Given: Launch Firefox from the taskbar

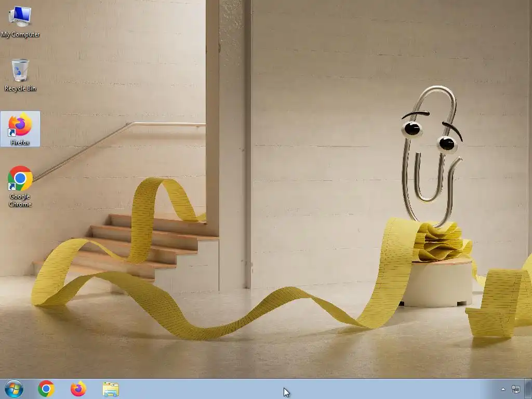Looking at the screenshot, I should click(x=78, y=389).
